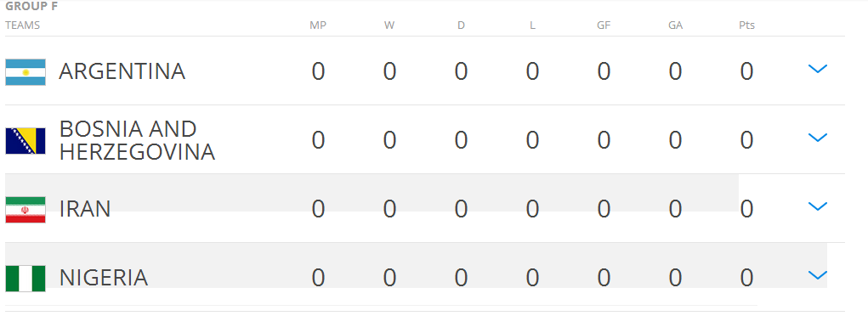The height and width of the screenshot is (316, 868).
Task: Click the Bosnia and Herzegovina flag icon
Action: click(26, 140)
